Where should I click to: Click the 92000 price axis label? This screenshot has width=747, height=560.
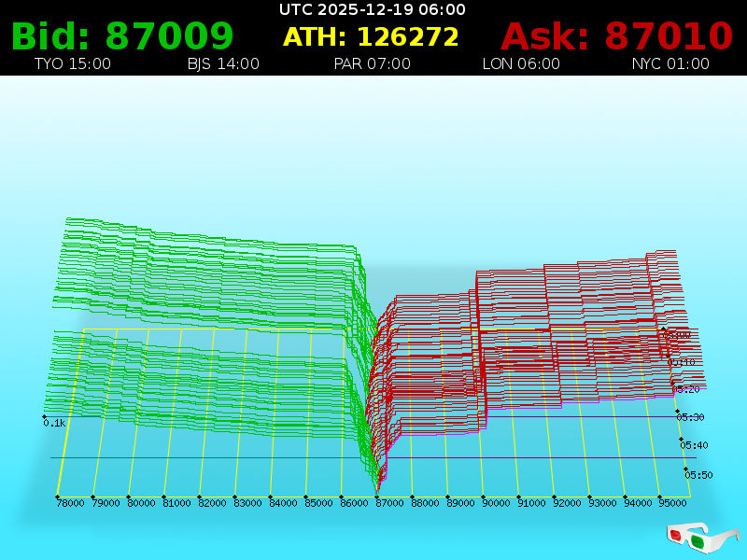pyautogui.click(x=567, y=503)
